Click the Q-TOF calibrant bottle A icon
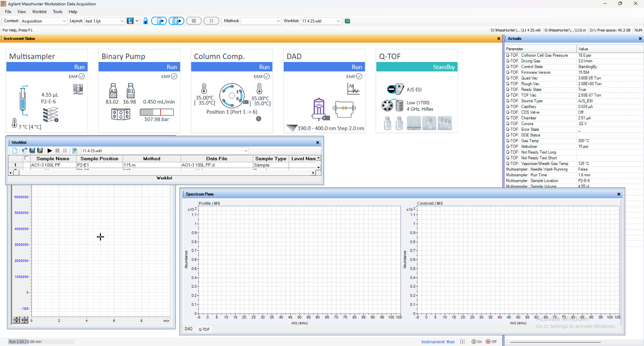This screenshot has height=346, width=644. click(388, 123)
